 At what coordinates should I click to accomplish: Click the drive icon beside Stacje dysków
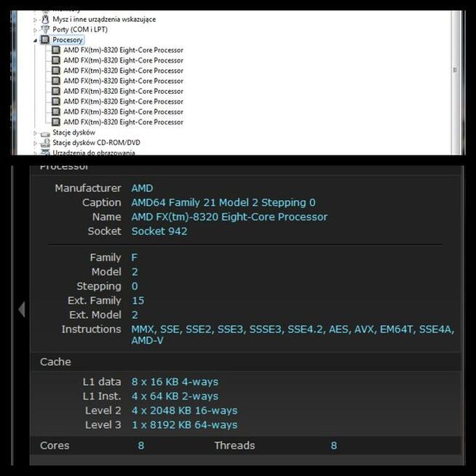coord(45,134)
